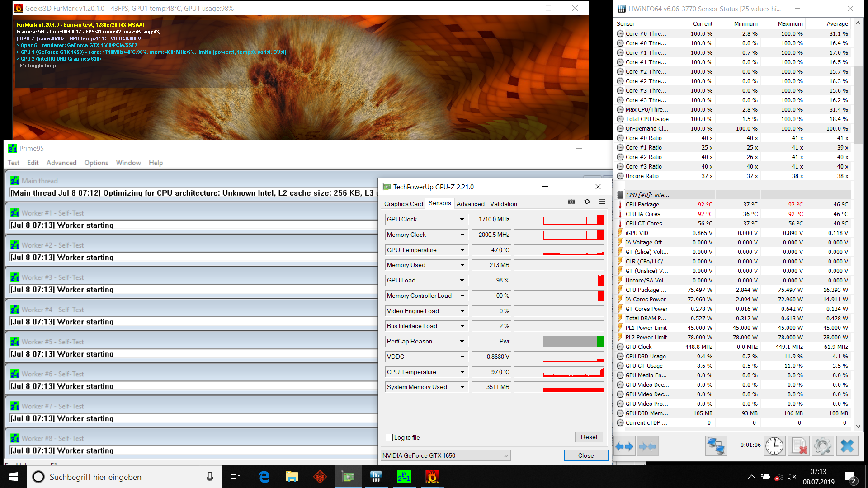Screen dimensions: 868x488
Task: Expand the GPU Clock sensor dropdown
Action: click(462, 220)
